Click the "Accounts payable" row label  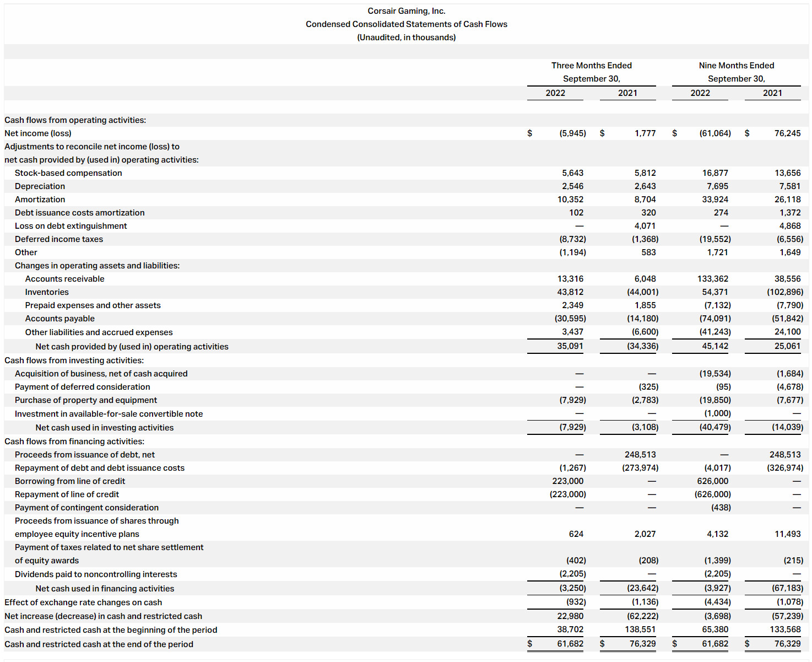click(59, 319)
